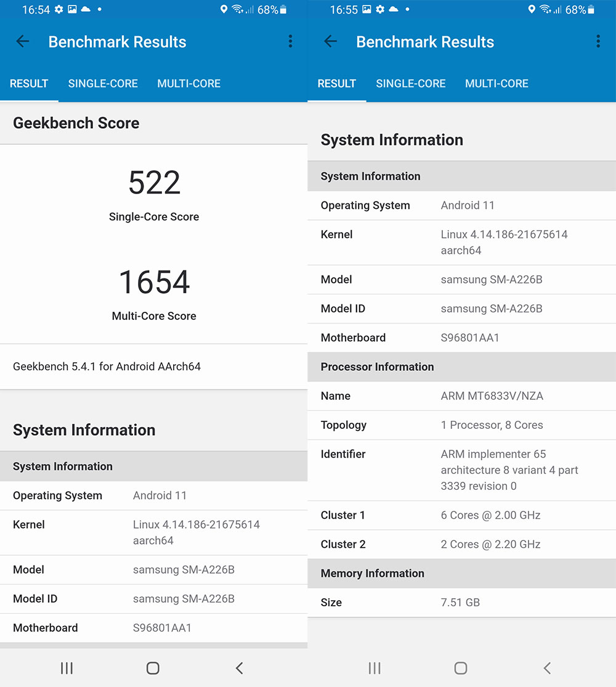
Task: Open MULTI-CORE tab on right screen
Action: [x=496, y=84]
